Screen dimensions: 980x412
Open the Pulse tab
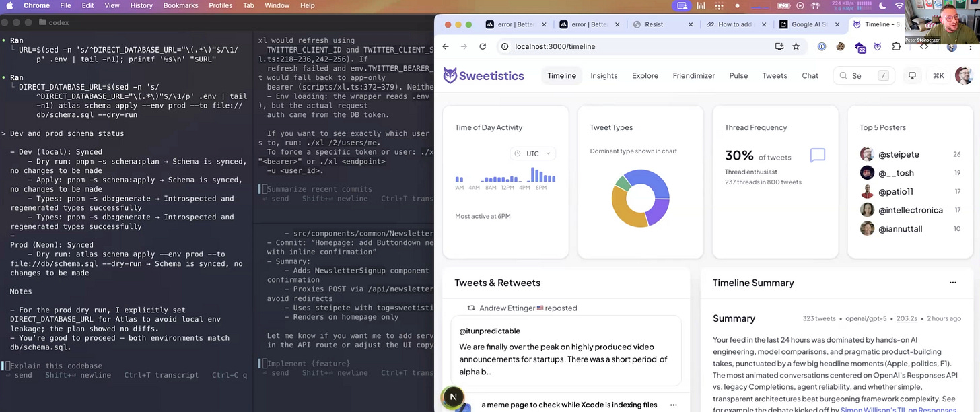[x=738, y=75]
